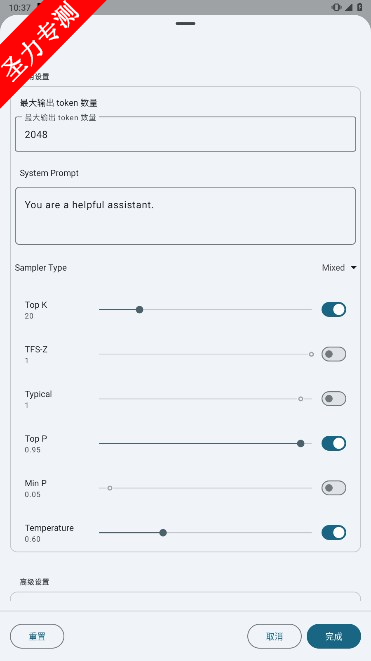Tap the 重置 reset button
This screenshot has width=371, height=661.
tap(37, 637)
